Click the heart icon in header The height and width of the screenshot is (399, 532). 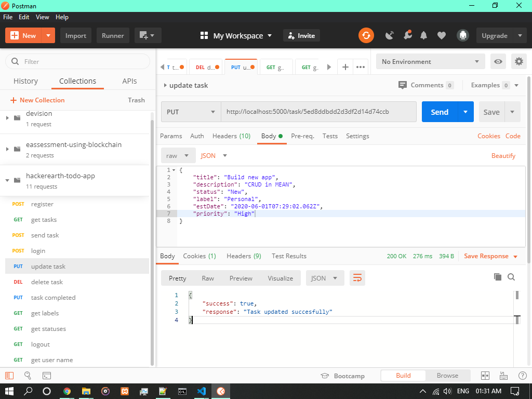coord(442,35)
